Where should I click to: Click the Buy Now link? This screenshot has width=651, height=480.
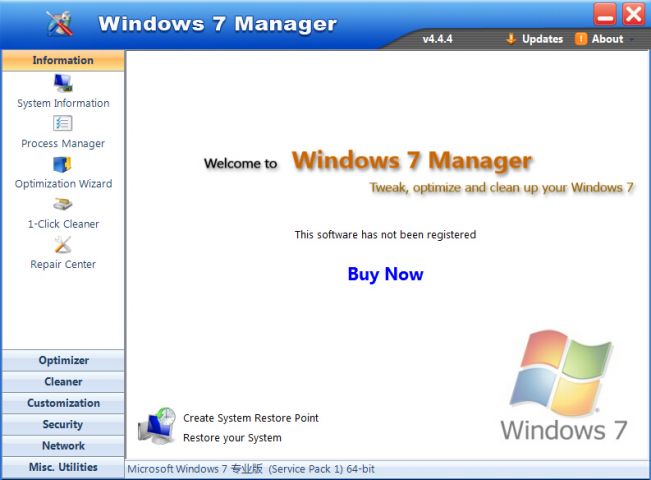point(385,274)
